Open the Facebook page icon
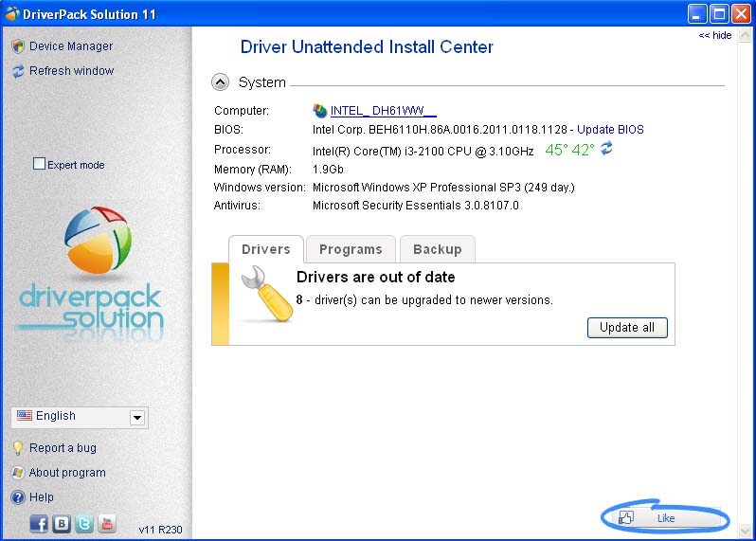 click(x=39, y=523)
